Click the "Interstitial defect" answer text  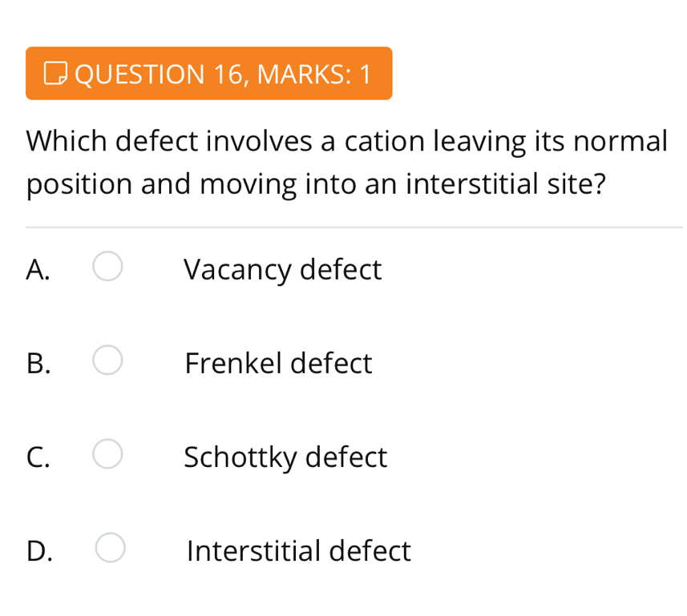coord(298,551)
